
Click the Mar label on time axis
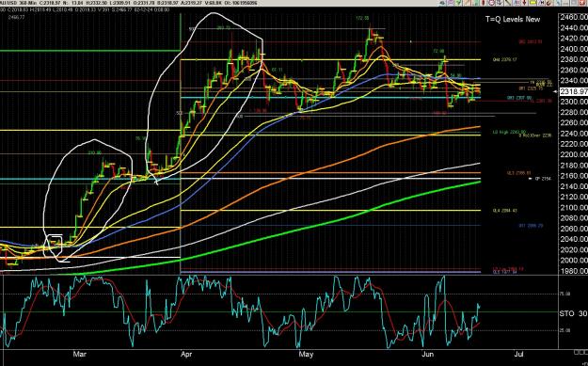[x=80, y=354]
